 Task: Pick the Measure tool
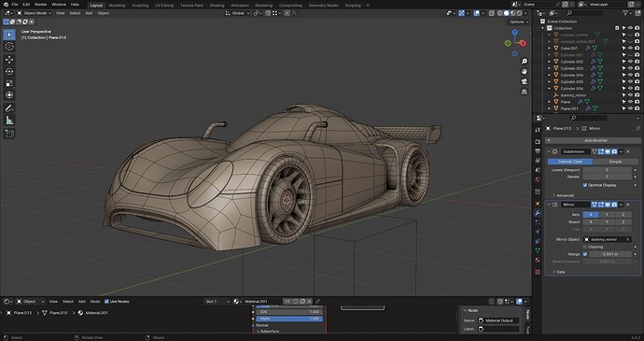(9, 121)
